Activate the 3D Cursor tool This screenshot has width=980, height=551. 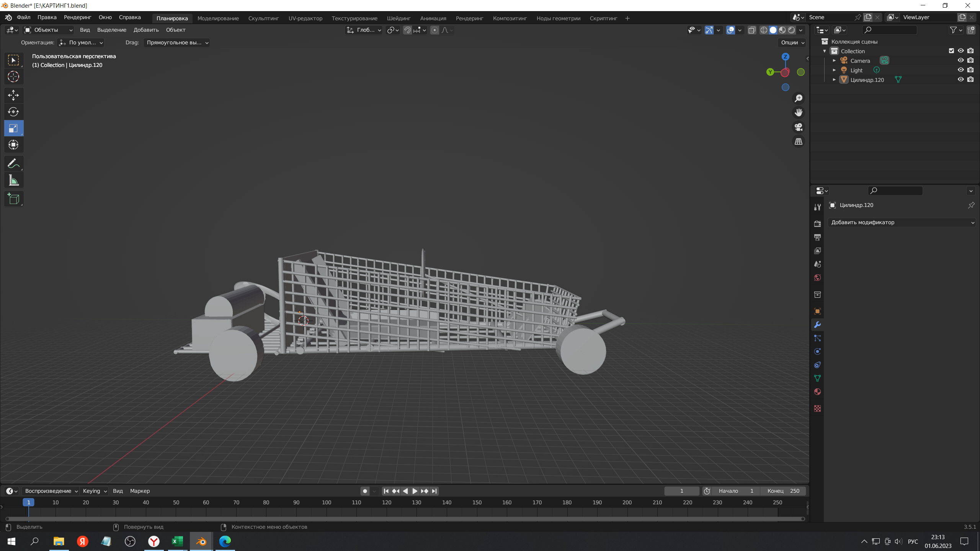point(13,77)
